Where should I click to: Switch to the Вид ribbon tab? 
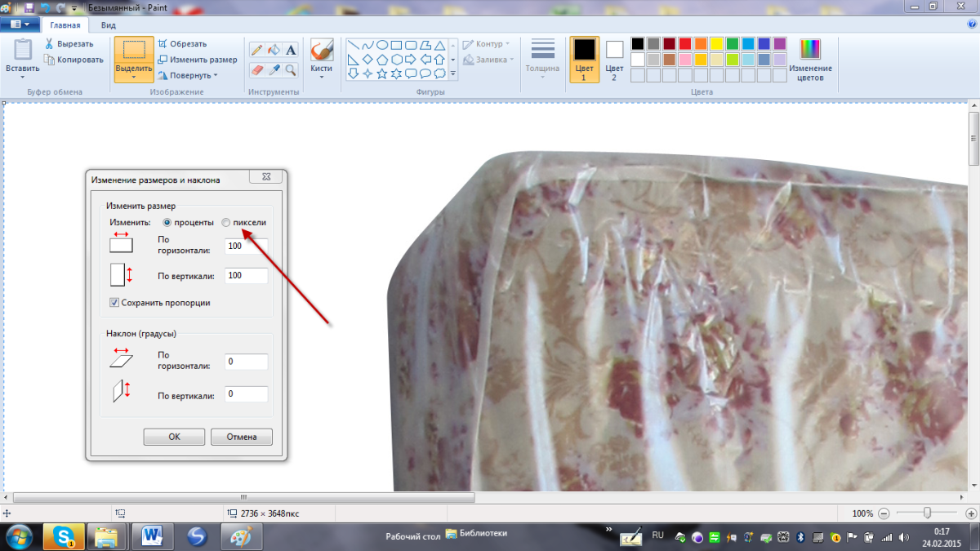click(108, 24)
